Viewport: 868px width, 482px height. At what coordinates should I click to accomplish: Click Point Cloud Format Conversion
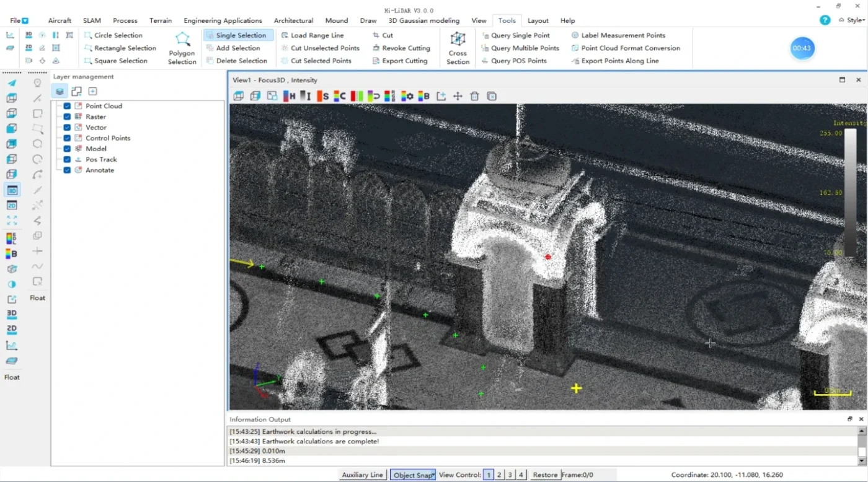click(x=625, y=48)
